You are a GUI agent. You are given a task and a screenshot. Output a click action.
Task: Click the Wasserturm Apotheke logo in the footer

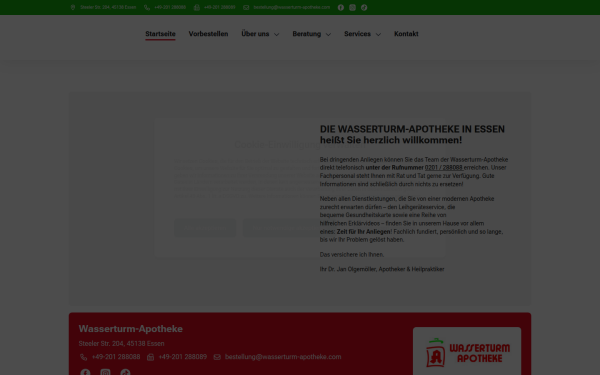pyautogui.click(x=467, y=352)
